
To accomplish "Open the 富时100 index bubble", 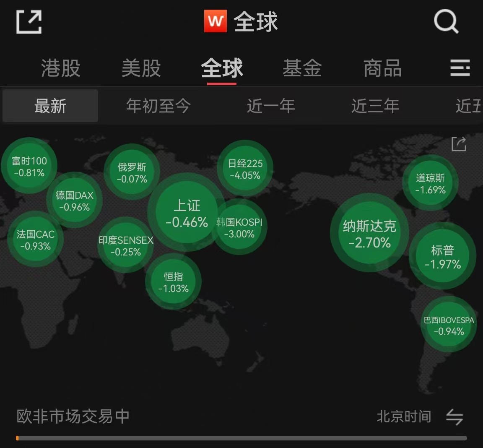I will (29, 165).
